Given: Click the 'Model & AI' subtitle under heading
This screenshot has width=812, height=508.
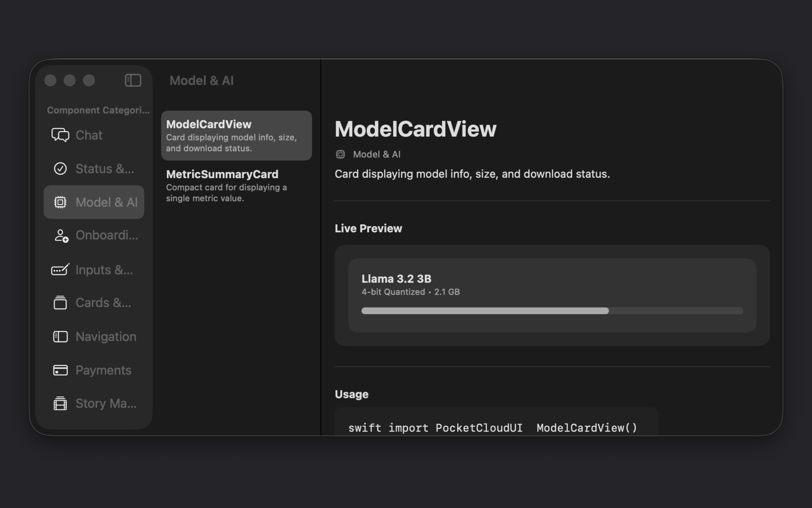Looking at the screenshot, I should pos(376,154).
